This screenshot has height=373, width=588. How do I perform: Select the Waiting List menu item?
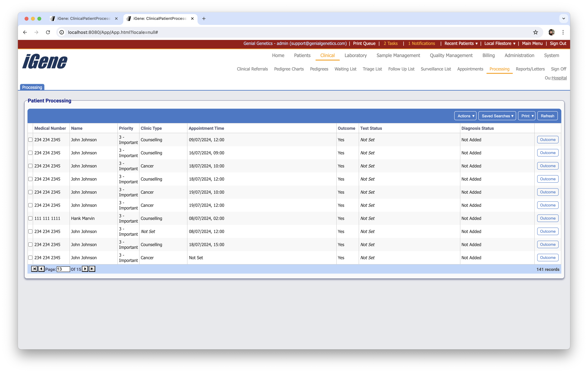(345, 69)
